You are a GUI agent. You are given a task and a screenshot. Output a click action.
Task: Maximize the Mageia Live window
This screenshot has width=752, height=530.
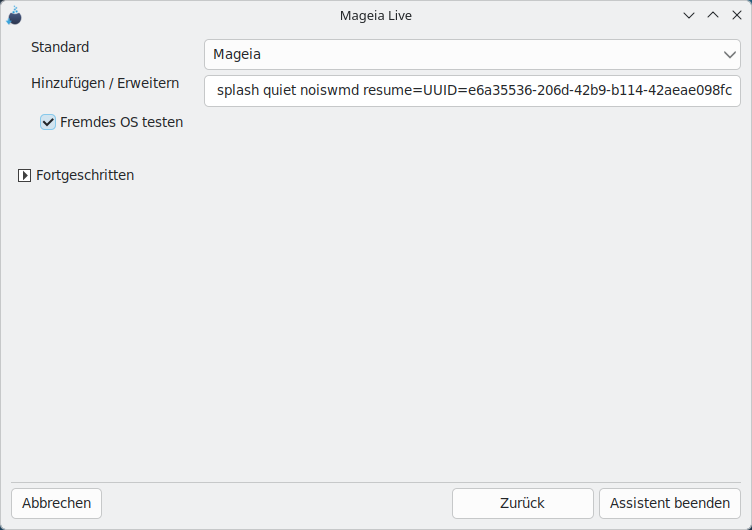tap(713, 15)
